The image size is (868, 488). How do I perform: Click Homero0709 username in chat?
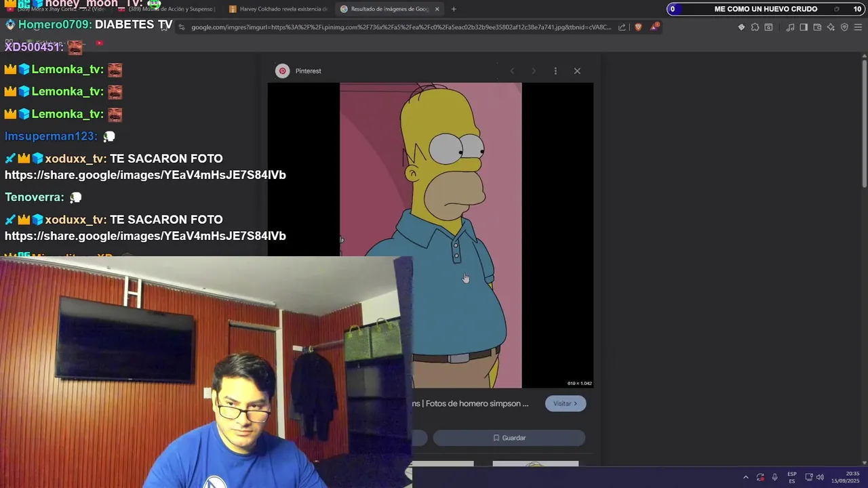tap(54, 24)
